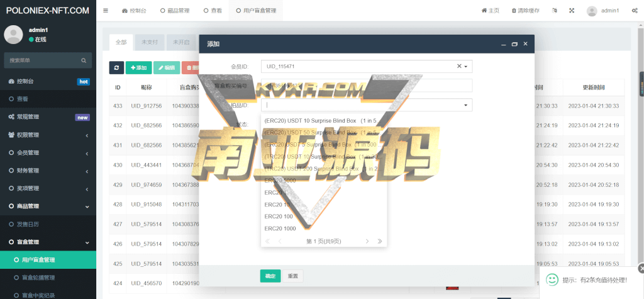Clear the selected UID_115471 member value

coord(459,66)
